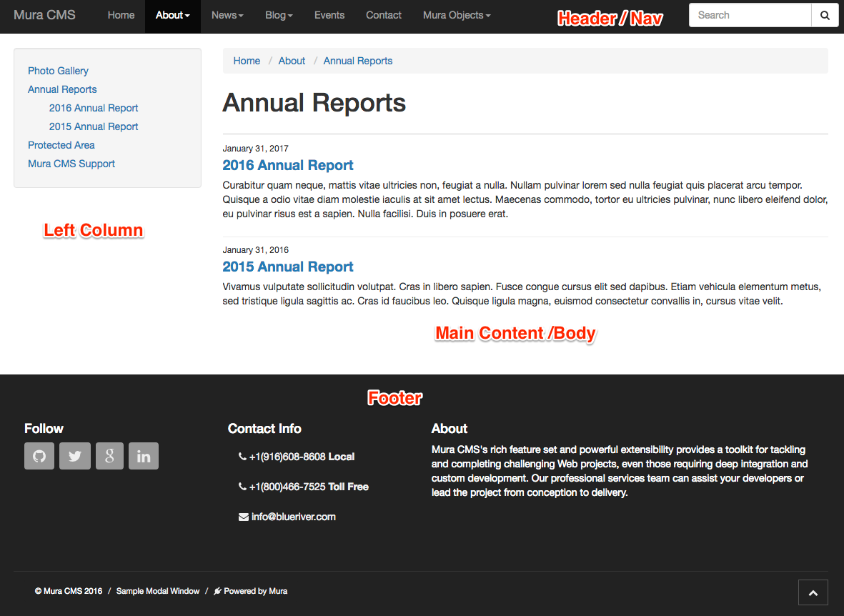Click the Annual Reports page title
The height and width of the screenshot is (616, 844).
[314, 103]
